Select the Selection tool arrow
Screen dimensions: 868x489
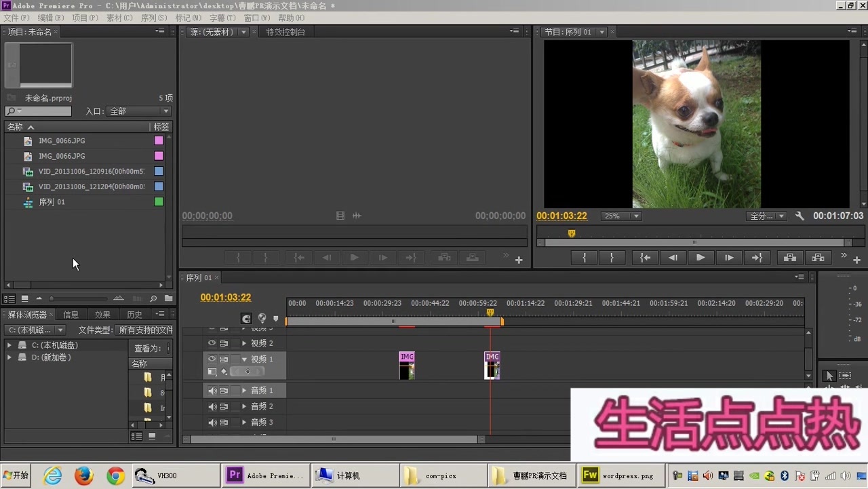829,376
